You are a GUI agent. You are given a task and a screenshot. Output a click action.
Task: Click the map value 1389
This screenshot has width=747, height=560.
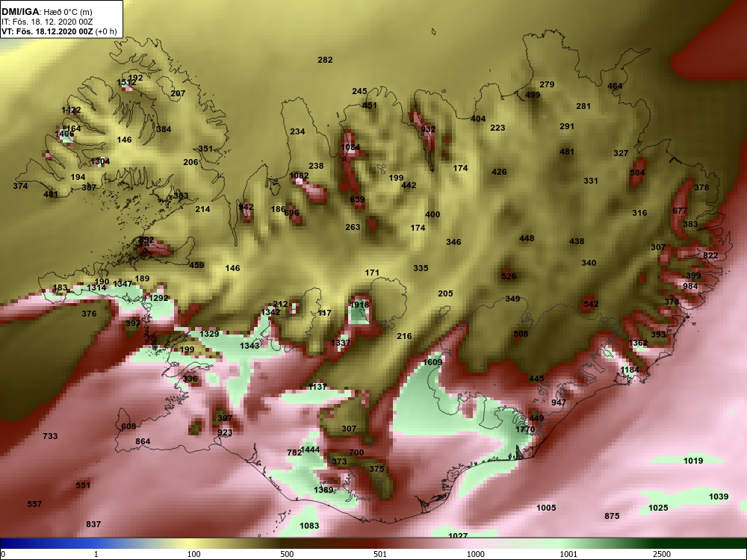[x=323, y=490]
